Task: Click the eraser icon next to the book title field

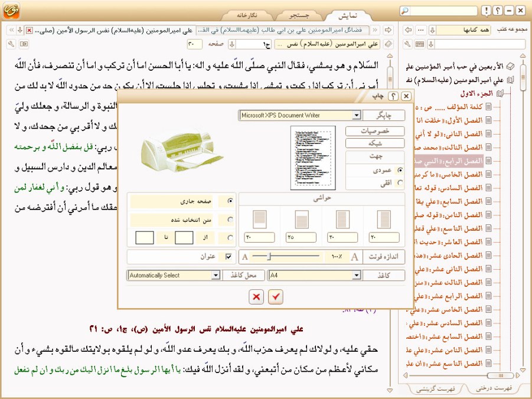Action: (x=389, y=44)
